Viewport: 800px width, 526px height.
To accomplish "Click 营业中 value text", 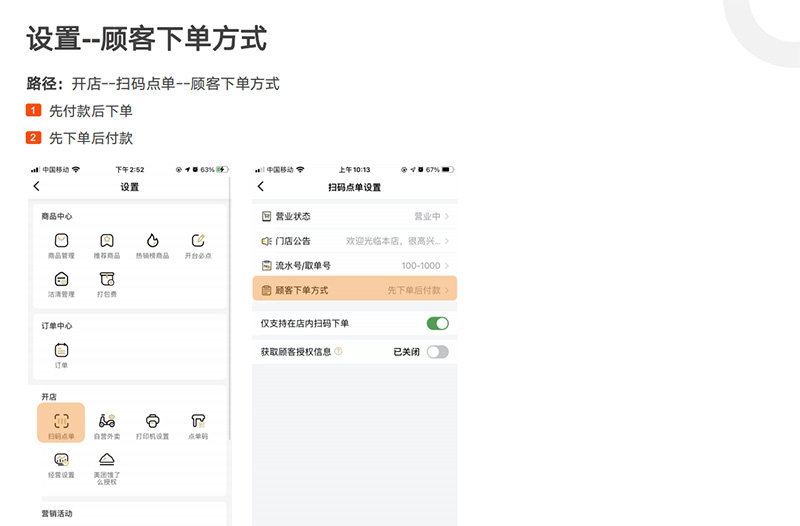I will (x=427, y=216).
